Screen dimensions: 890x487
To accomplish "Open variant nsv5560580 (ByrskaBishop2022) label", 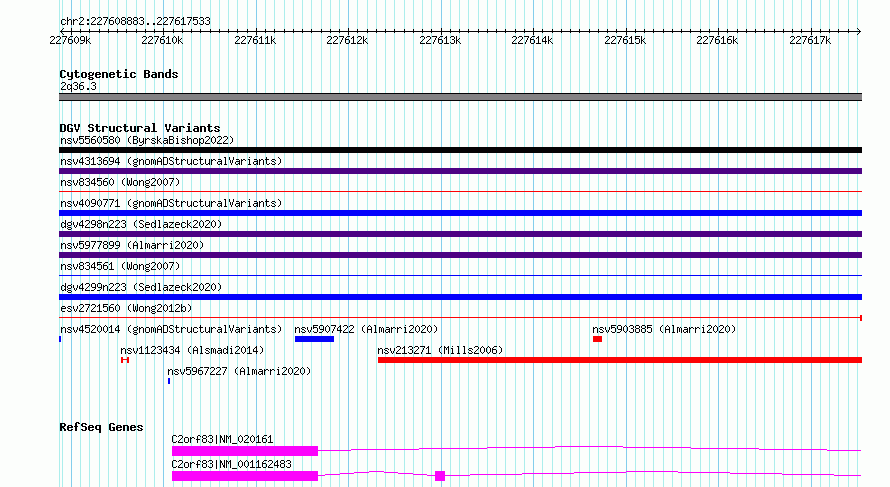I will pos(147,140).
